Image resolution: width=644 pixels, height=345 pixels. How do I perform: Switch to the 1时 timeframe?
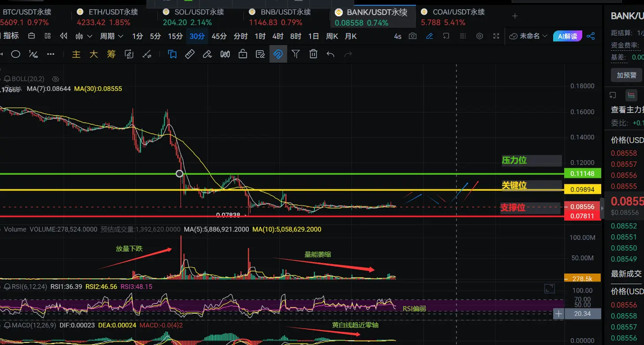260,36
